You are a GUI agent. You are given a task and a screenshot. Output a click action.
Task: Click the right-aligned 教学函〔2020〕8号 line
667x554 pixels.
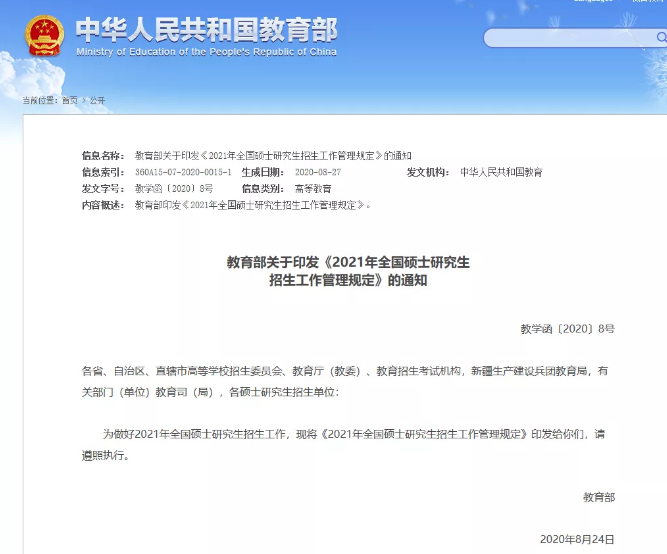pos(567,328)
